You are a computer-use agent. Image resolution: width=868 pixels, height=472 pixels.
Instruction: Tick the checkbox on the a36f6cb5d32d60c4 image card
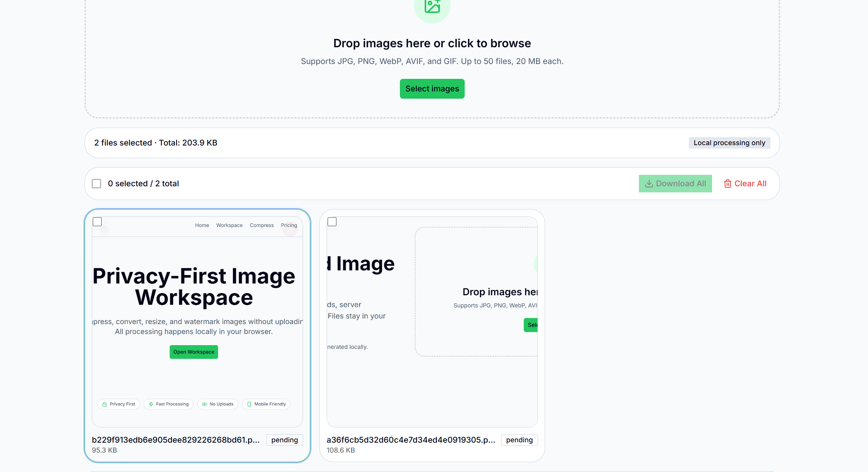332,222
